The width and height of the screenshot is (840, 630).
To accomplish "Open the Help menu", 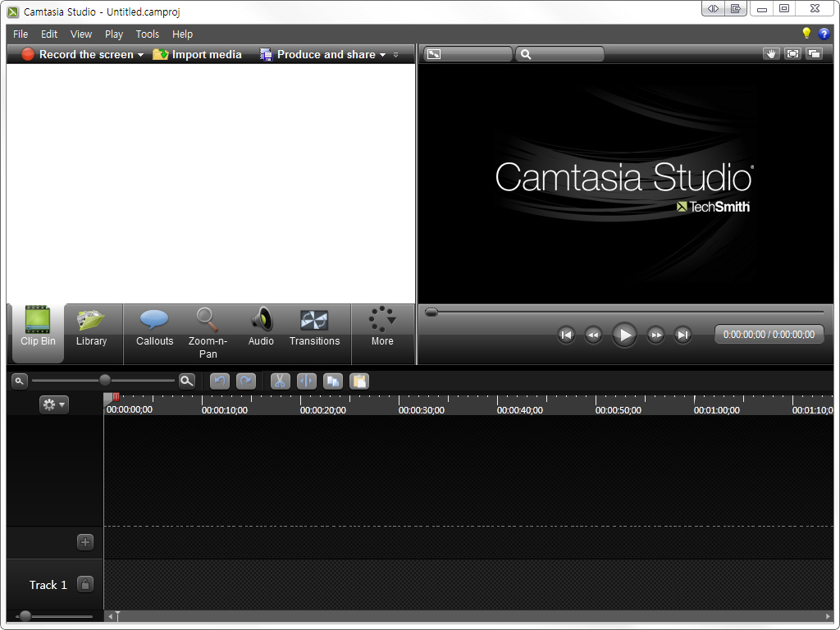I will (x=182, y=34).
